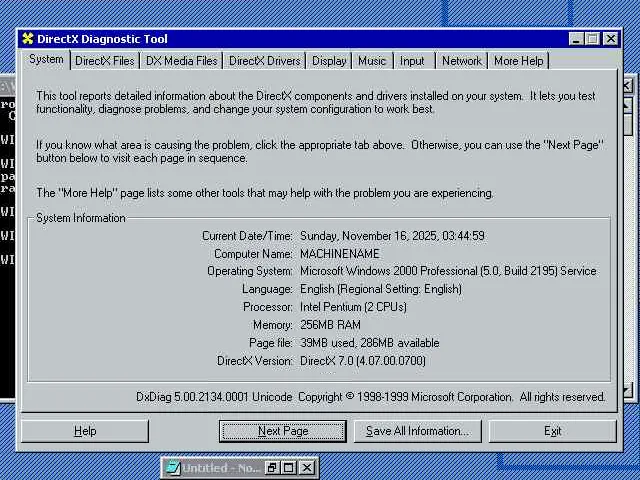Click the 'DxDiag 5.00.2134.0001 Unicode' text
The height and width of the screenshot is (480, 640).
pyautogui.click(x=214, y=397)
